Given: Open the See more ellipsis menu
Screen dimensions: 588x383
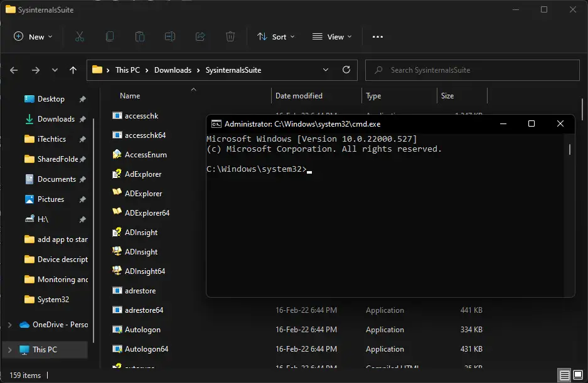Looking at the screenshot, I should [378, 37].
